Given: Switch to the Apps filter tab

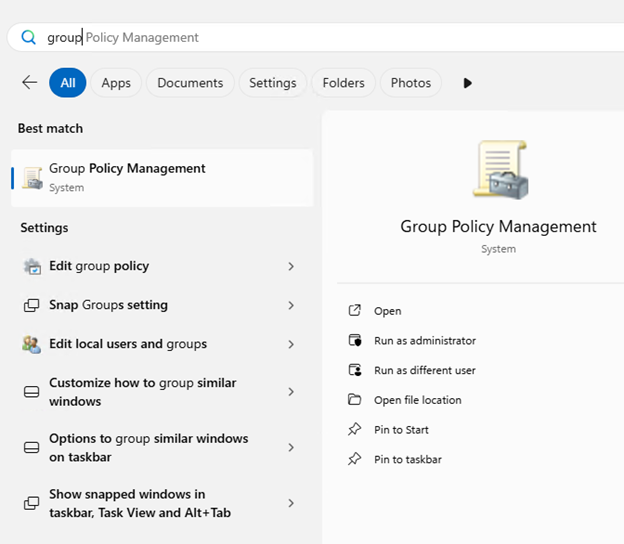Looking at the screenshot, I should point(116,83).
